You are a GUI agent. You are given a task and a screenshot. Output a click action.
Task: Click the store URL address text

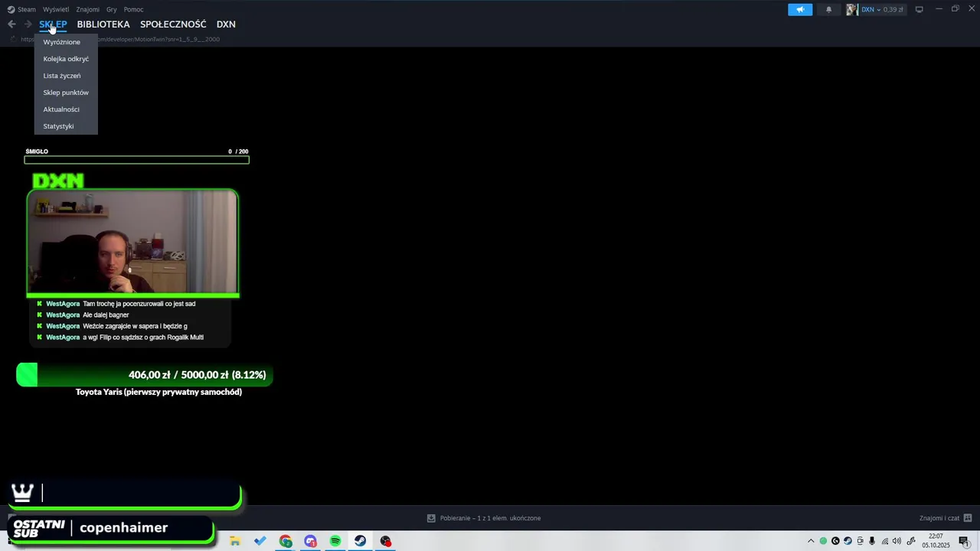click(158, 39)
